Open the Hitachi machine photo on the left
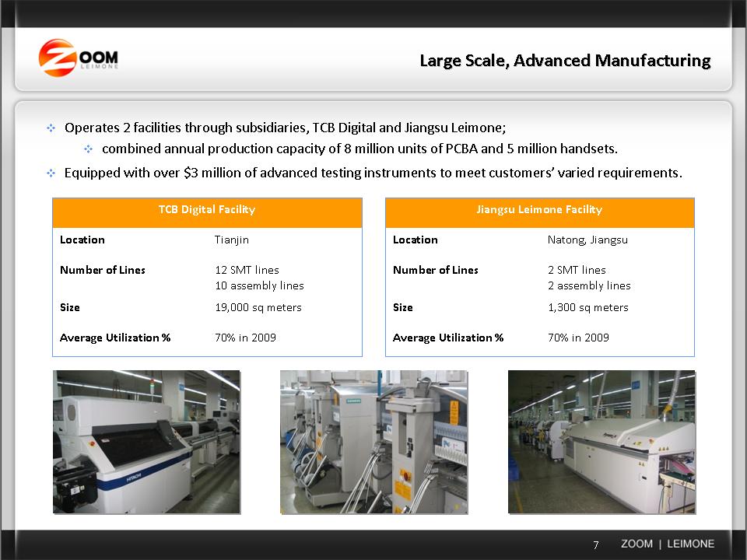The height and width of the screenshot is (560, 747). click(146, 441)
